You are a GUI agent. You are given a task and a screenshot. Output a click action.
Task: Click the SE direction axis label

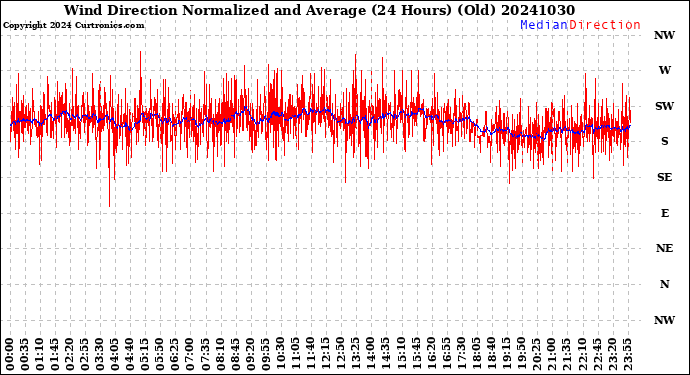(x=664, y=177)
